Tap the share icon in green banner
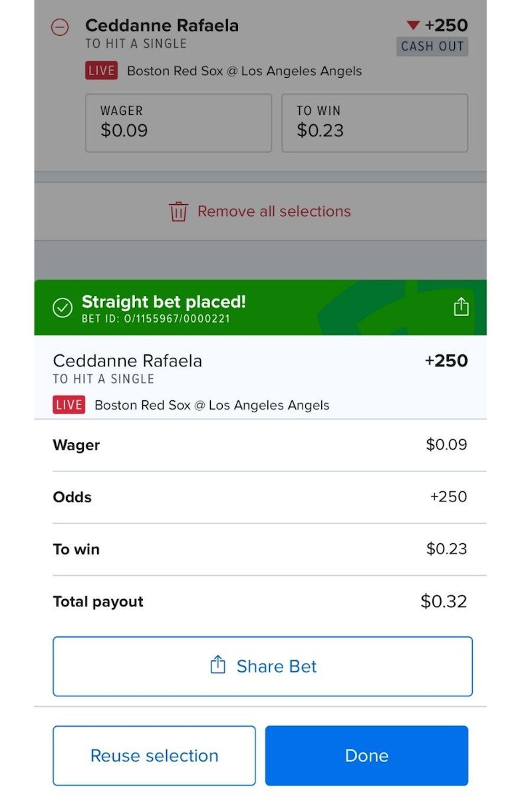The width and height of the screenshot is (532, 798). [x=461, y=307]
